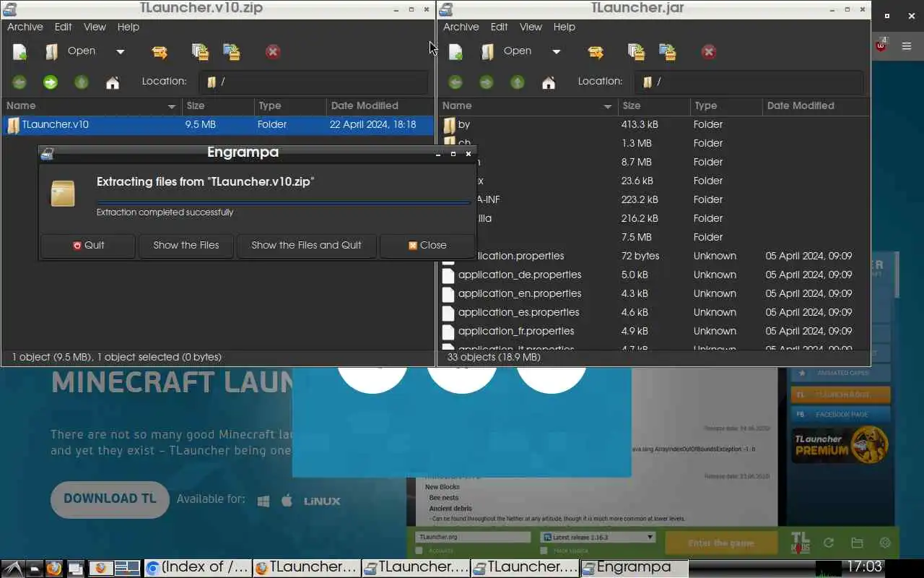Select application_de.properties file row

click(655, 275)
